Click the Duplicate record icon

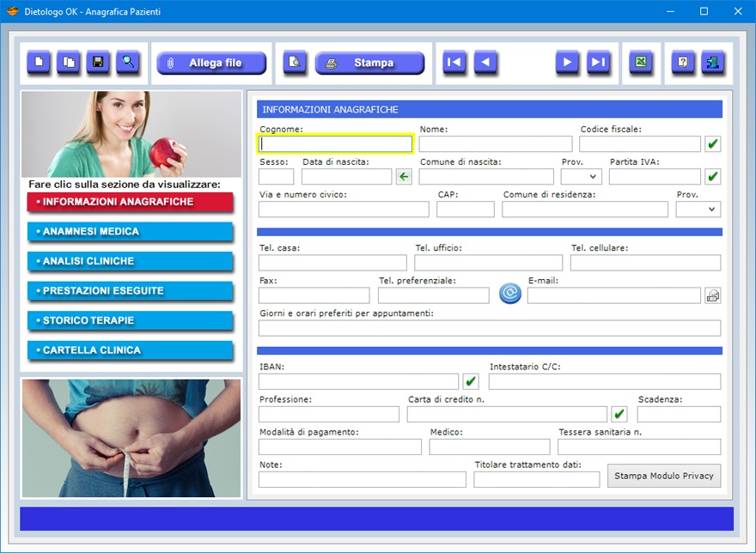pyautogui.click(x=69, y=62)
